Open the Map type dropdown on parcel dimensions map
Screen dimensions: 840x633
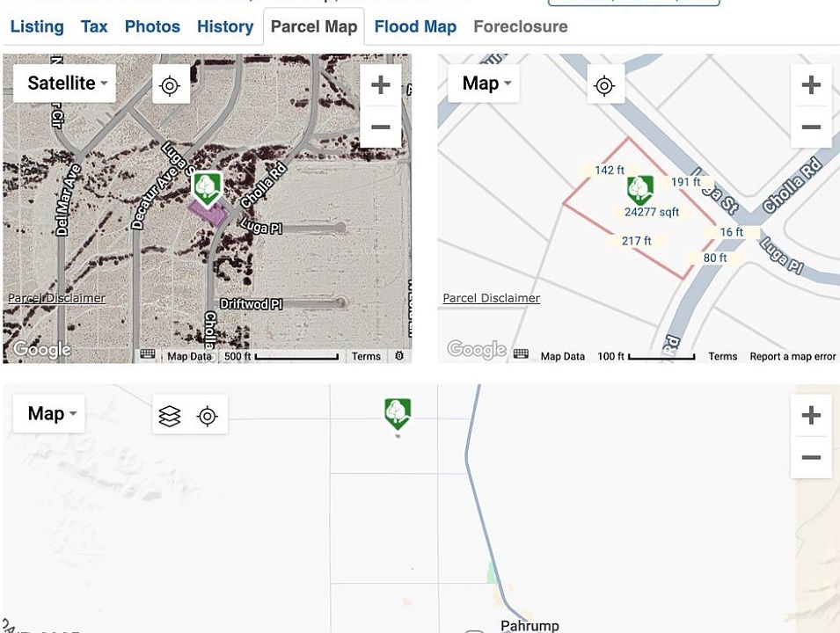point(484,83)
